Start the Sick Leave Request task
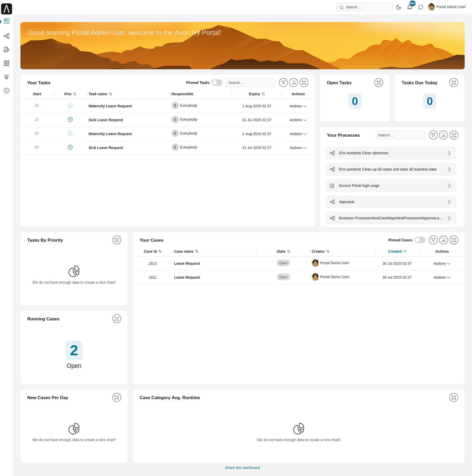Viewport: 472px width, 476px height. (37, 119)
